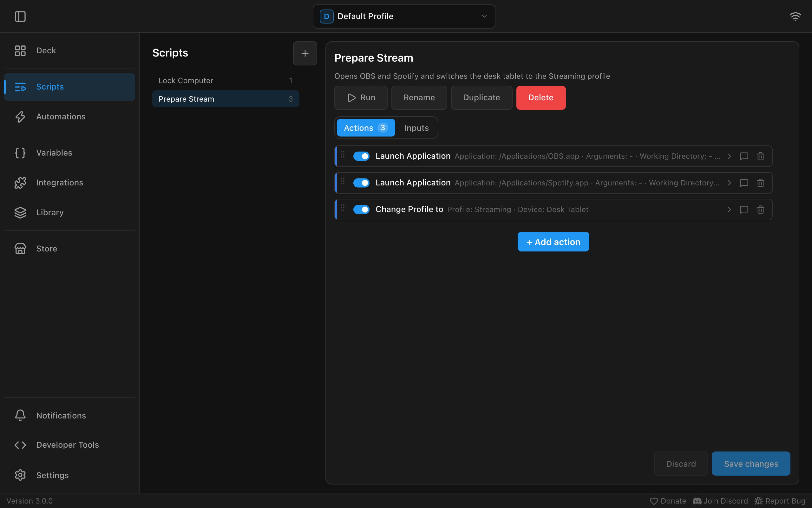Click the Join Discord link
This screenshot has height=508, width=812.
point(720,501)
